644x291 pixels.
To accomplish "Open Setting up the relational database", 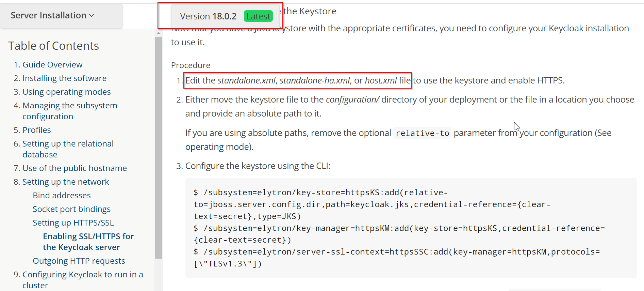I will 68,149.
